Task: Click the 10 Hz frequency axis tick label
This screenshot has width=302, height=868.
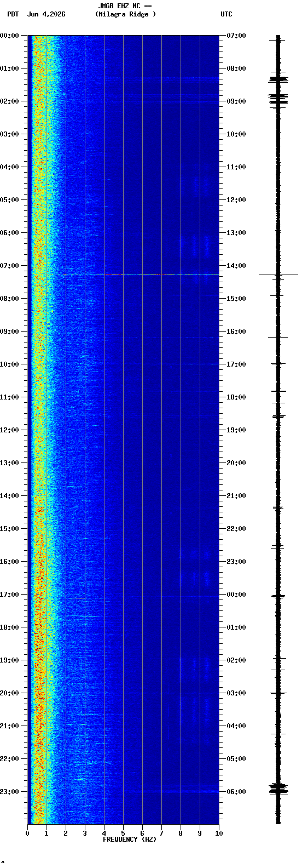Action: coord(219,833)
